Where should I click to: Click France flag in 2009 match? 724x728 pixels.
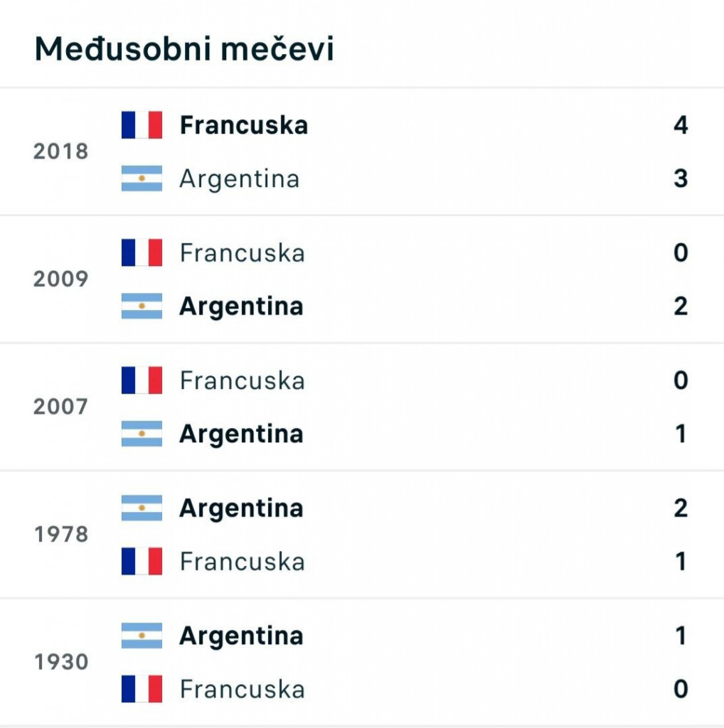pos(142,252)
